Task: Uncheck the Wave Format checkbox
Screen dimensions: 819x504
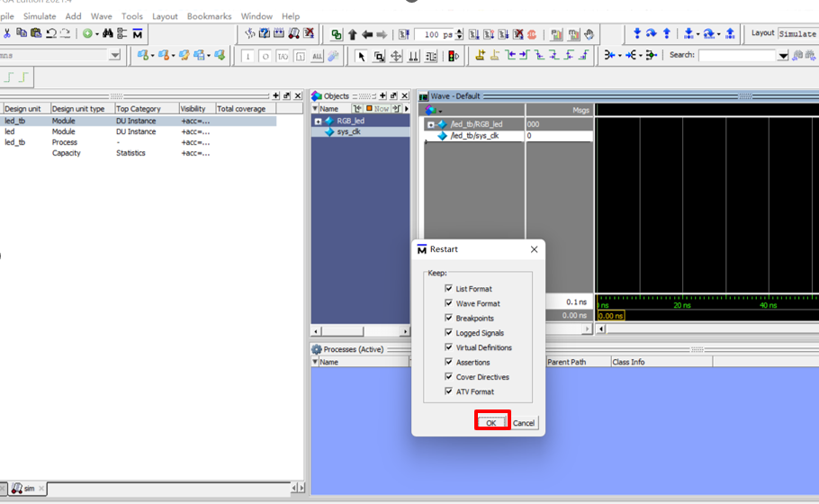Action: (448, 303)
